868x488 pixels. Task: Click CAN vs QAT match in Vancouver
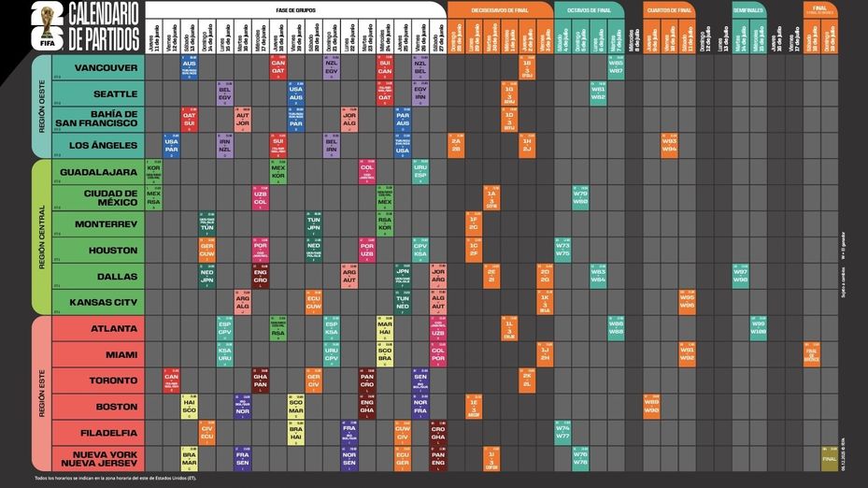click(277, 68)
